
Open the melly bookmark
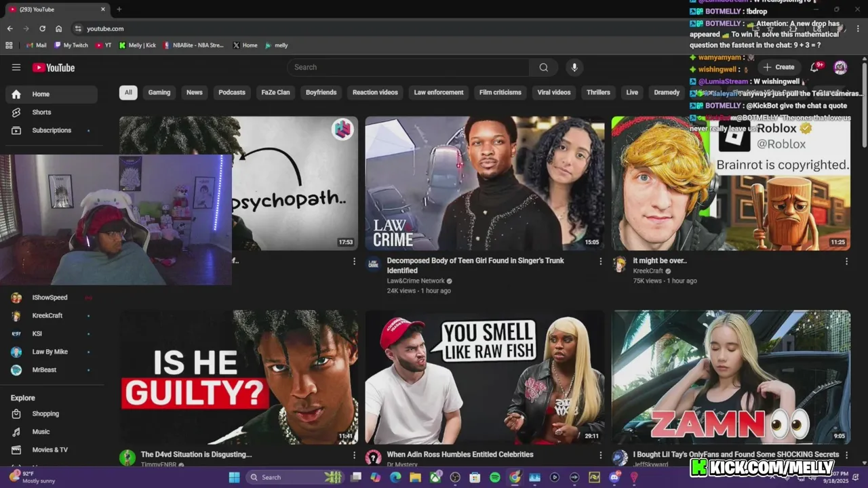click(277, 45)
